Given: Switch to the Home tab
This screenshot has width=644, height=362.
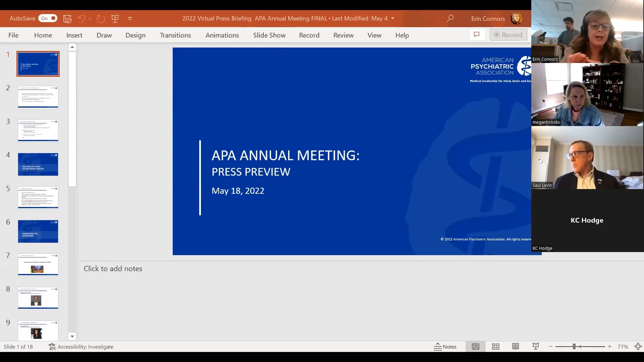Looking at the screenshot, I should [43, 35].
